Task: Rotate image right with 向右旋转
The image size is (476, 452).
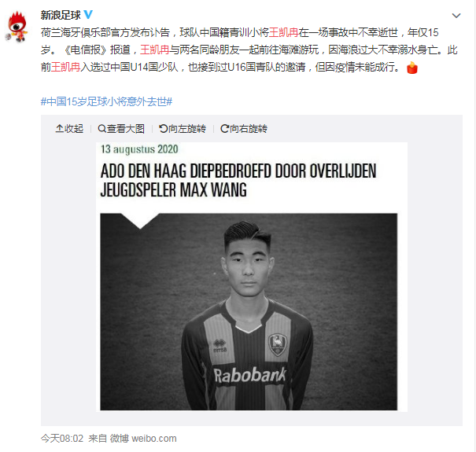Action: tap(244, 129)
